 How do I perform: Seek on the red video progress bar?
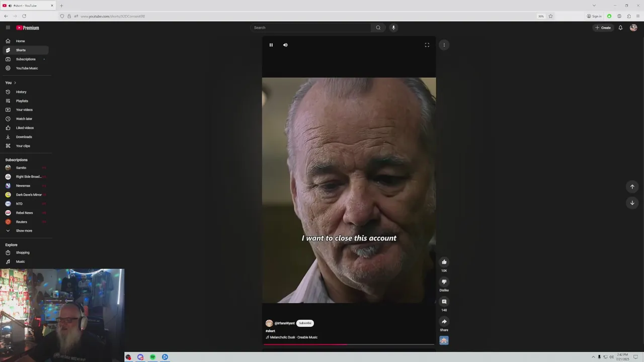(349, 344)
